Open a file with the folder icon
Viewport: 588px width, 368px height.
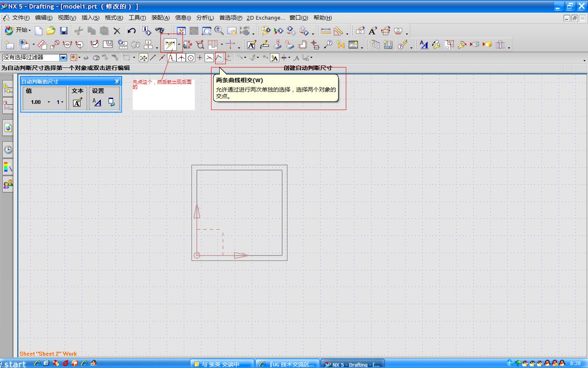click(x=51, y=31)
